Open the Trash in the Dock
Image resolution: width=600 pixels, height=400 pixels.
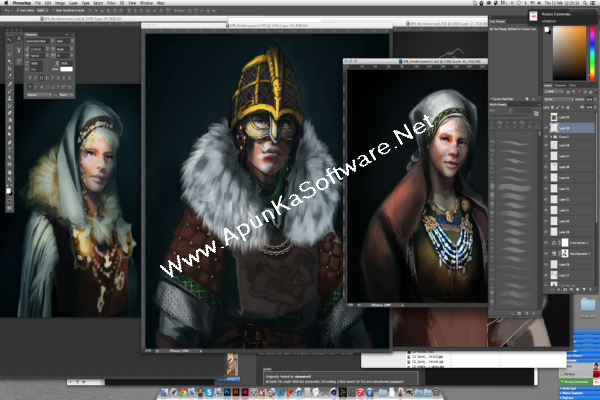[x=436, y=392]
